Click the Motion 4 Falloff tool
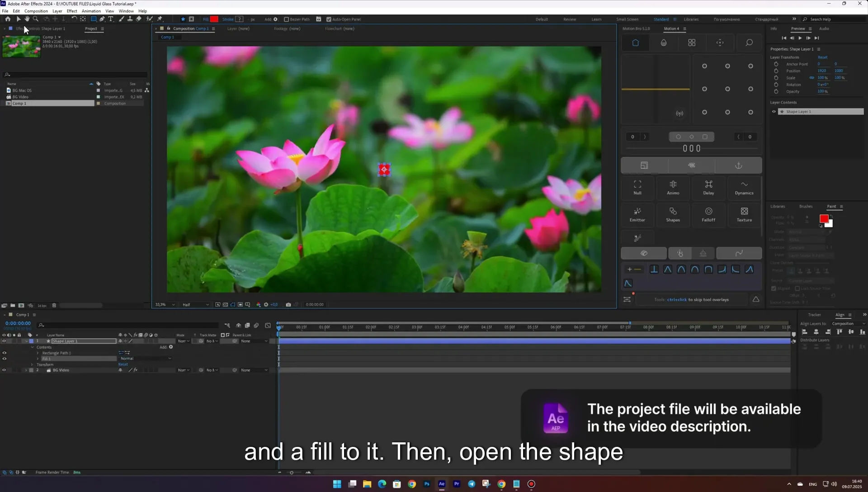This screenshot has width=868, height=492. point(708,214)
